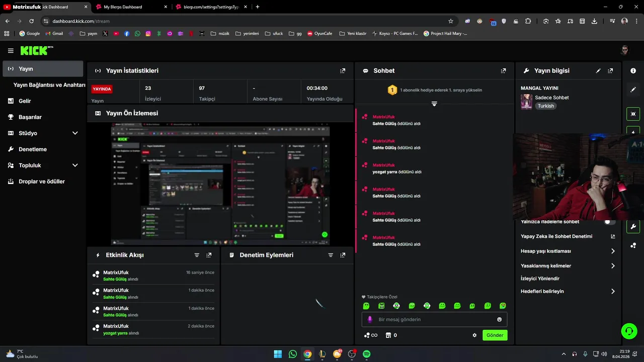Collapse the leaderboard arrow under gift banner
Viewport: 644px width, 362px height.
[x=434, y=104]
